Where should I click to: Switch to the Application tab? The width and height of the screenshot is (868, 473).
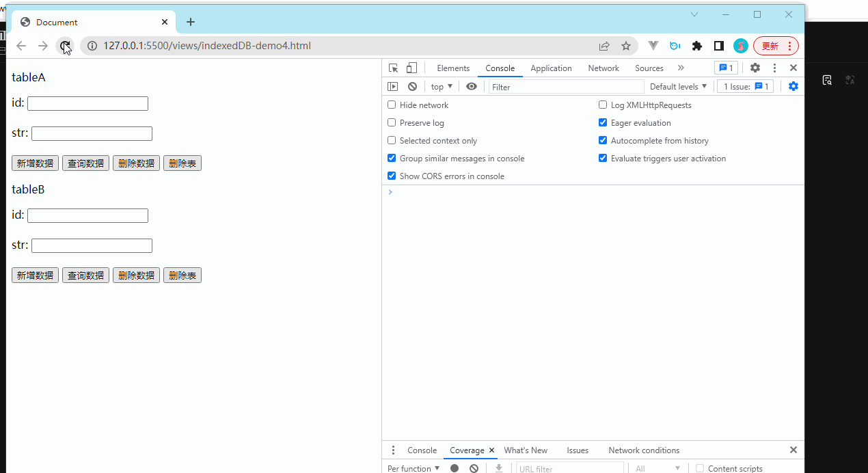pos(551,68)
